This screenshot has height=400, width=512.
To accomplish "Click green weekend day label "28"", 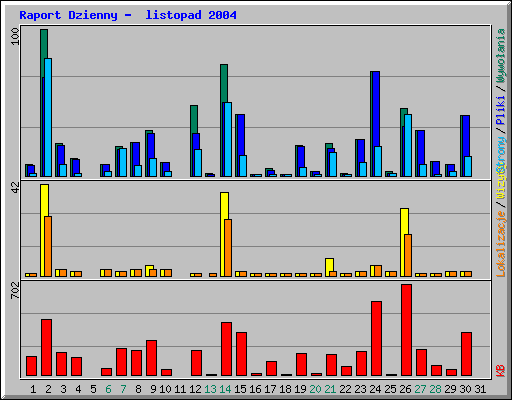I will (x=435, y=389).
